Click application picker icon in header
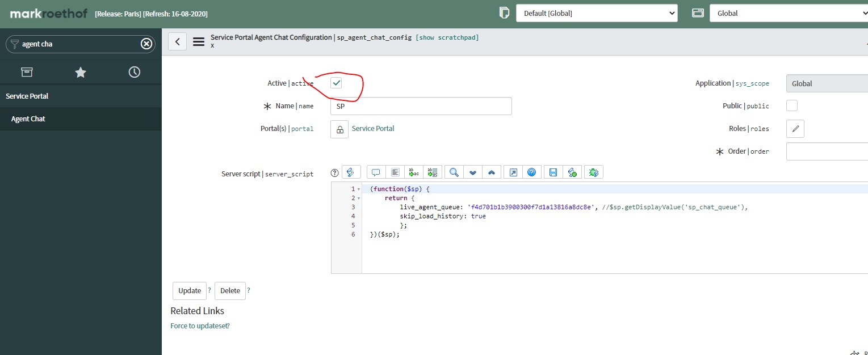Image resolution: width=868 pixels, height=355 pixels. (698, 12)
